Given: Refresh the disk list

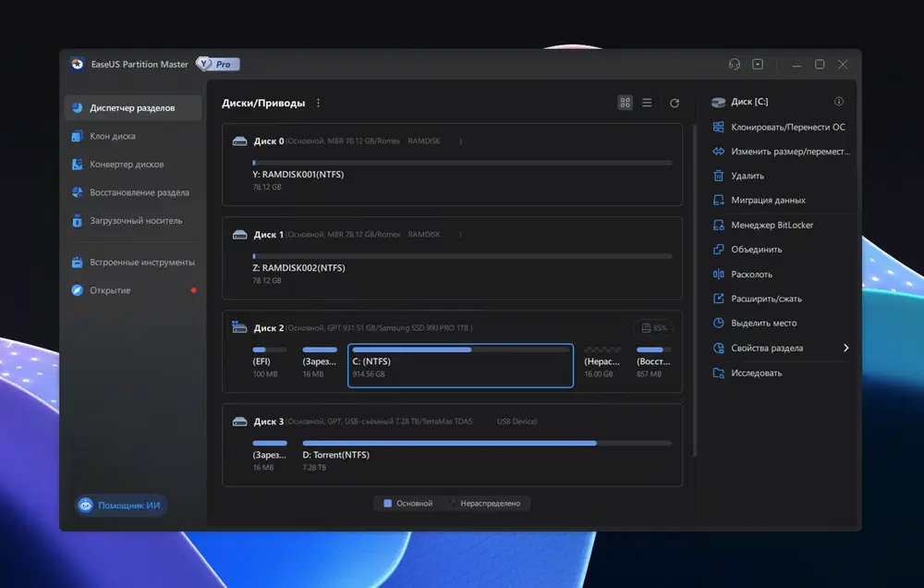Looking at the screenshot, I should point(675,103).
